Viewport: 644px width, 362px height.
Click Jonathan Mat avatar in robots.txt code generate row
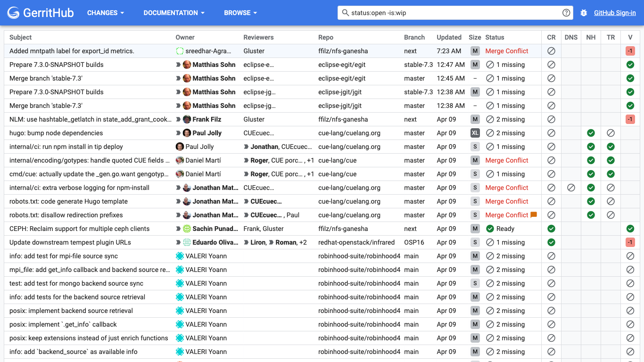point(187,201)
